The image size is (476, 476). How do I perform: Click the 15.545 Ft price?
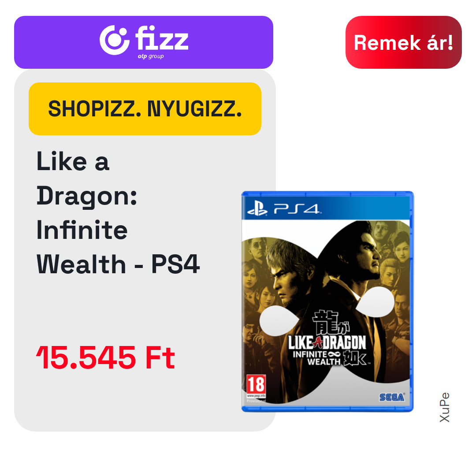pyautogui.click(x=106, y=358)
